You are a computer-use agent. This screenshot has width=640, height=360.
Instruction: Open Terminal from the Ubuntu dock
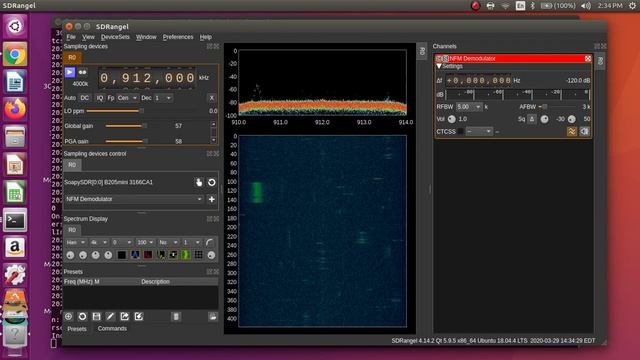pos(15,220)
